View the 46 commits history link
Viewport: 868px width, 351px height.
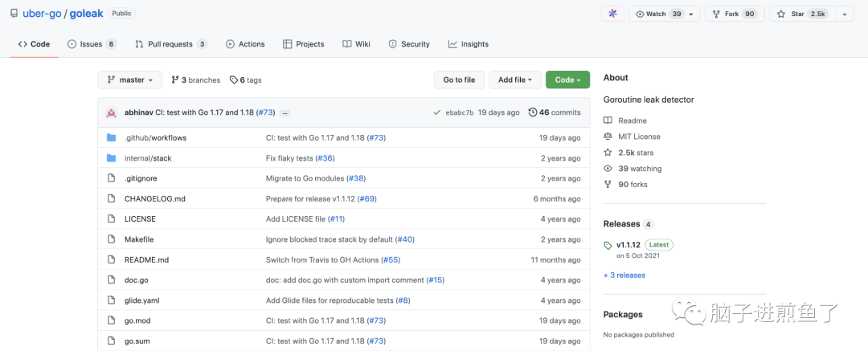pos(555,112)
